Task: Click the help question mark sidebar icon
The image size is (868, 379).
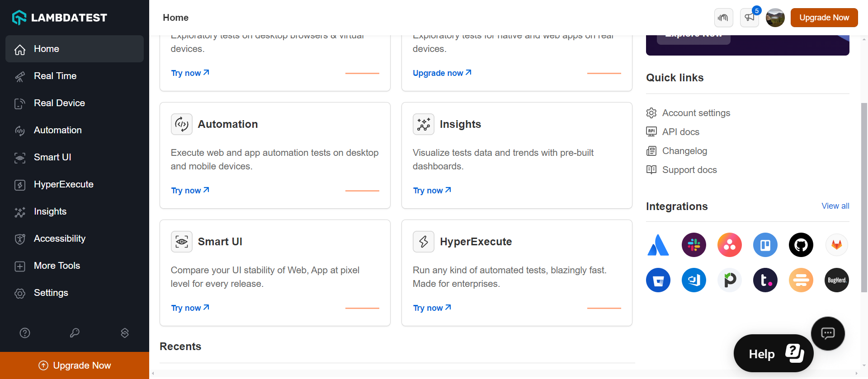Action: click(x=25, y=333)
